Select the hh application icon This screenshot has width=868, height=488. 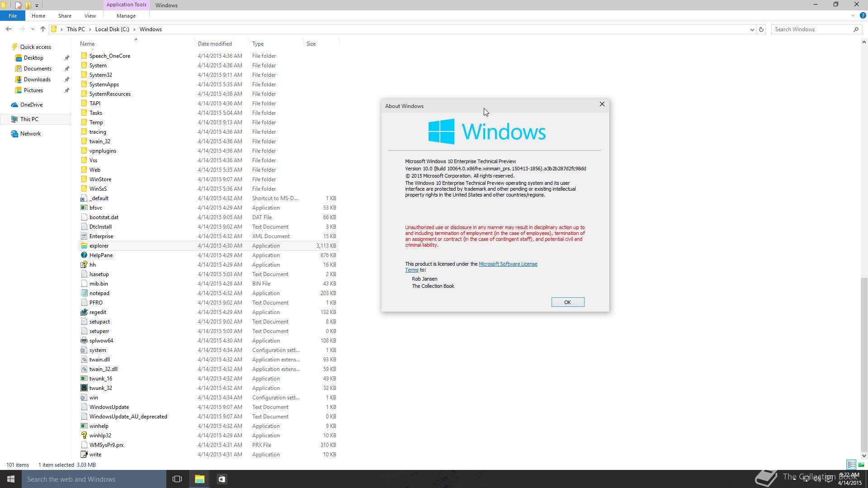click(x=84, y=265)
